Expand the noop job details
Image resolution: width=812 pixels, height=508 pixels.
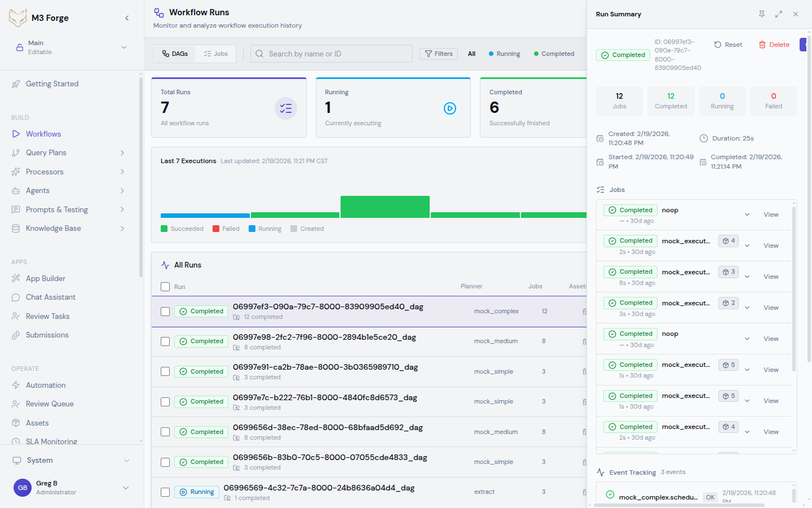[x=747, y=214]
